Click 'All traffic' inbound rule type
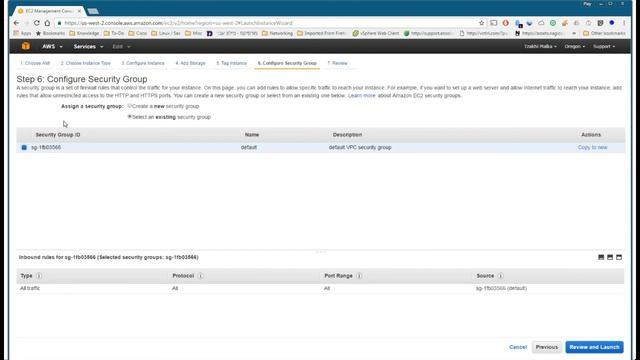This screenshot has height=360, width=640. [x=30, y=288]
